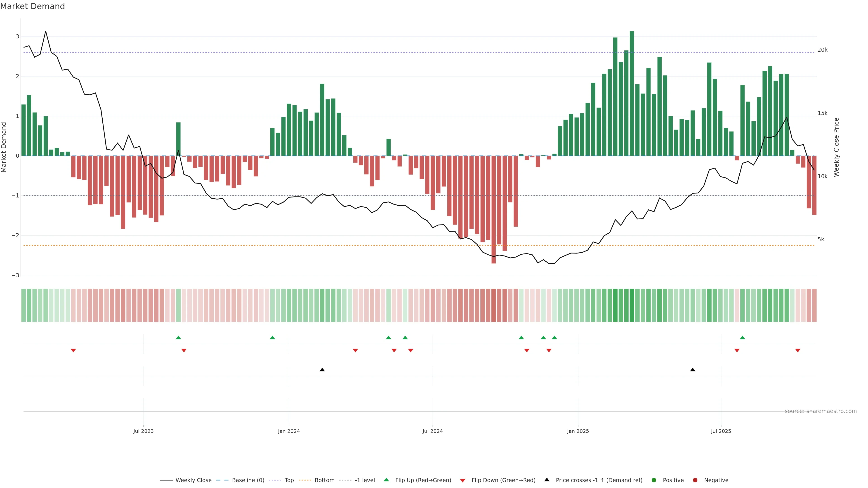Click the black price-cross marker near Jan 2024
Screen dimensions: 868x488
[x=322, y=370]
